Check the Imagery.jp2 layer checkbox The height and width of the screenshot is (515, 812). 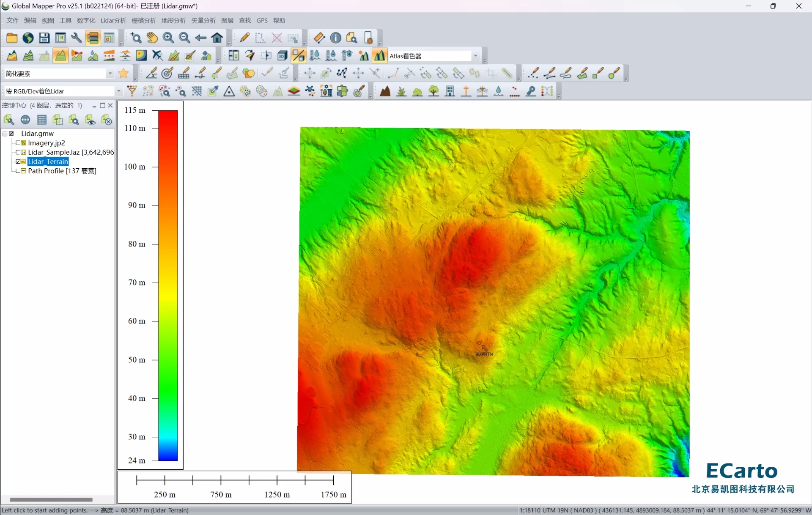(x=18, y=143)
